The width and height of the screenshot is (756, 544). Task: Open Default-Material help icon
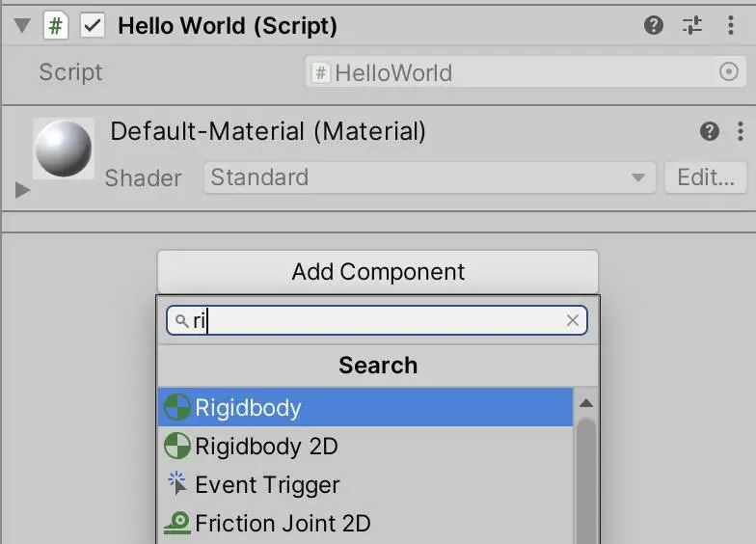pos(710,131)
